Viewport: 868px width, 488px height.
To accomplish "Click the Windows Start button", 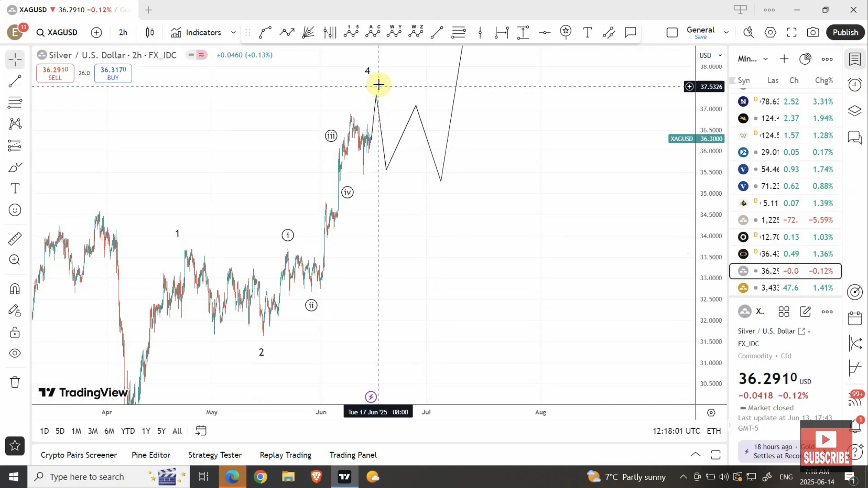I will [13, 477].
